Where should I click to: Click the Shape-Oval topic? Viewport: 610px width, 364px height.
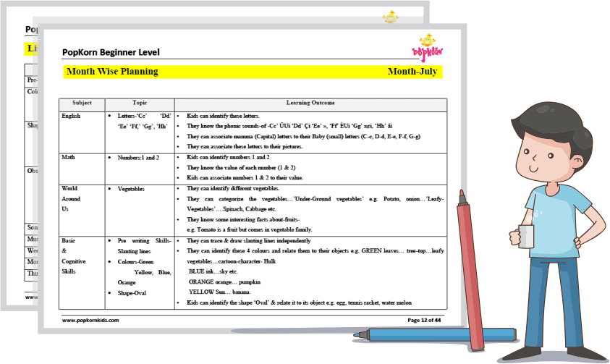point(132,293)
